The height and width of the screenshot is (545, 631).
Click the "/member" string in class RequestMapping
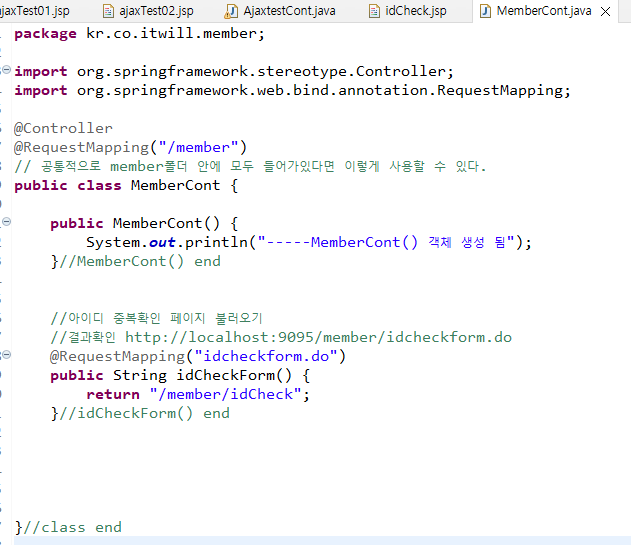[198, 148]
